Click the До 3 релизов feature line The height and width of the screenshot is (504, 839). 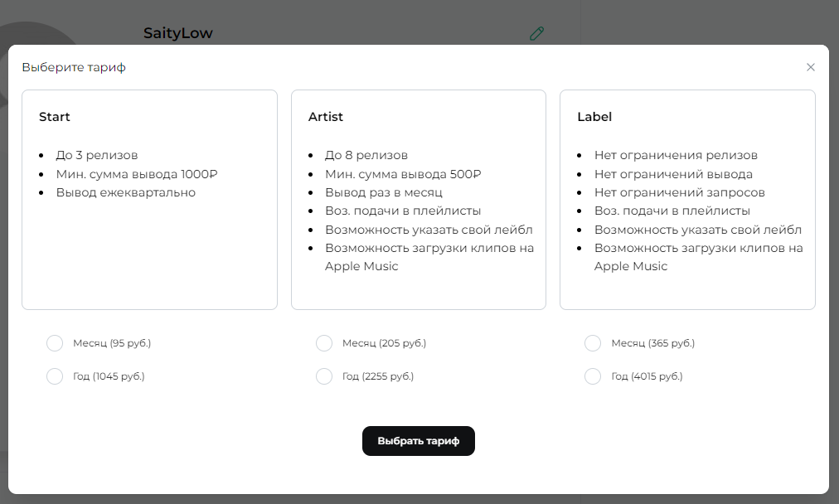coord(97,155)
